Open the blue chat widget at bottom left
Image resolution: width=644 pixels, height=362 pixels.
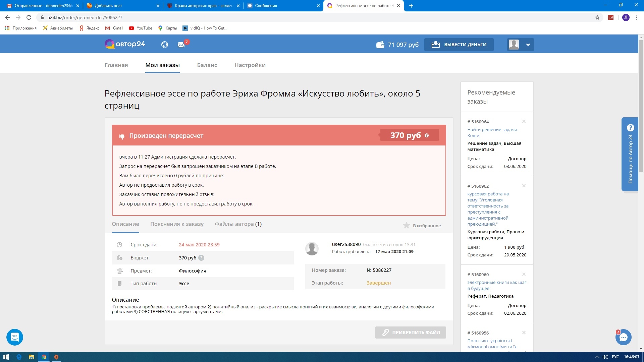15,337
